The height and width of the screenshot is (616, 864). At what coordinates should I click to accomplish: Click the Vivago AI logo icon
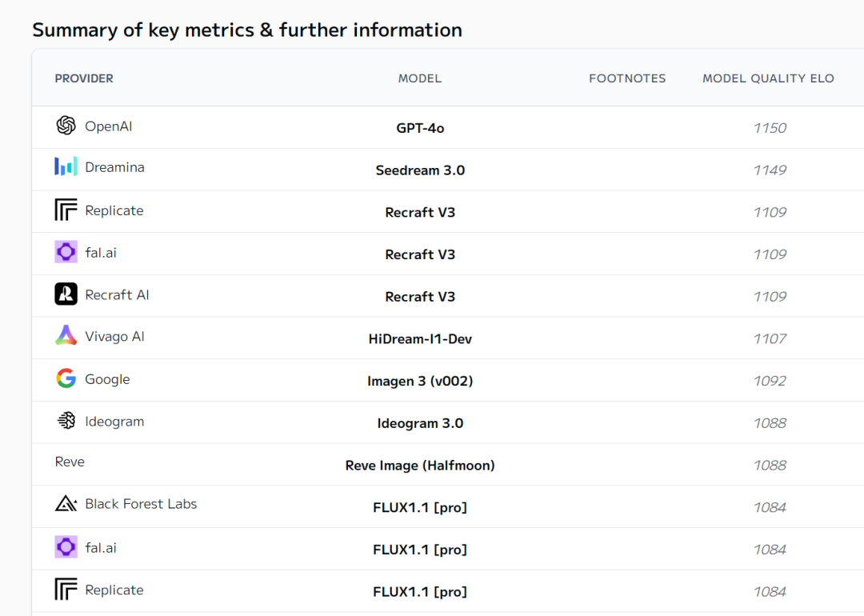(x=66, y=336)
